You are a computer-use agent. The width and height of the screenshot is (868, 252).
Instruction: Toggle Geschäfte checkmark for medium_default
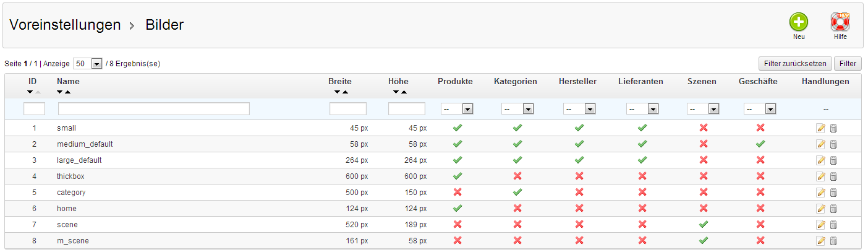pos(760,144)
